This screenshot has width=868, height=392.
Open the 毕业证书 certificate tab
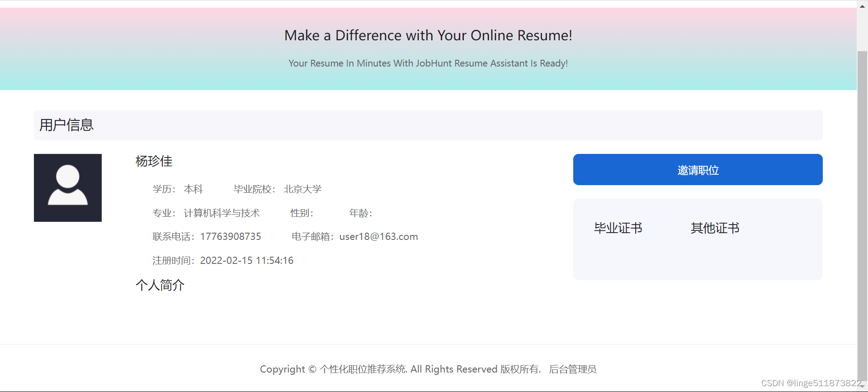618,228
